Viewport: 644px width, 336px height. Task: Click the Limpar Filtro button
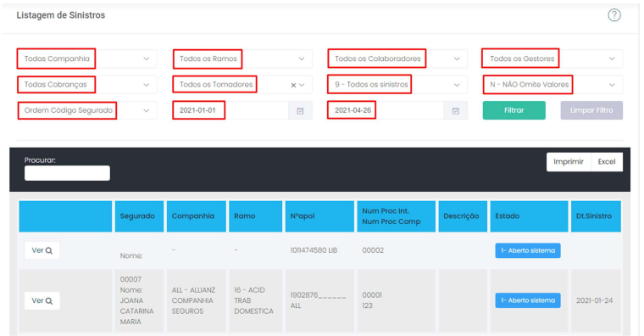tap(591, 110)
